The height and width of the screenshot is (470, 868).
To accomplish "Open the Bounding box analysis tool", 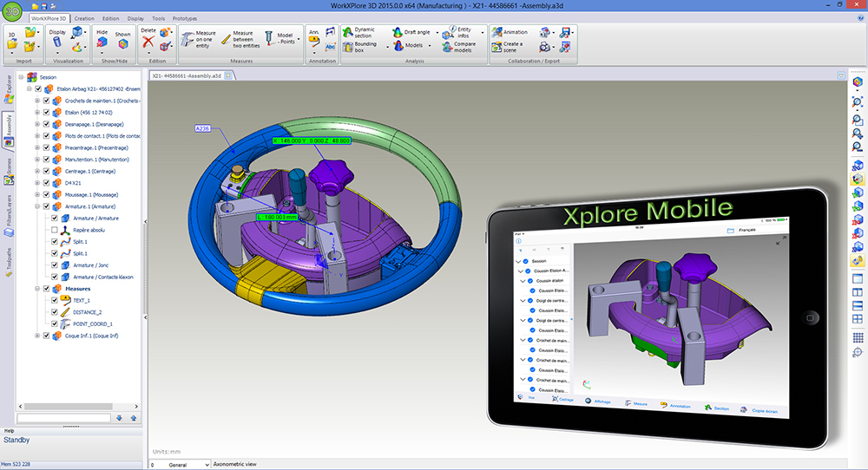I will [360, 47].
